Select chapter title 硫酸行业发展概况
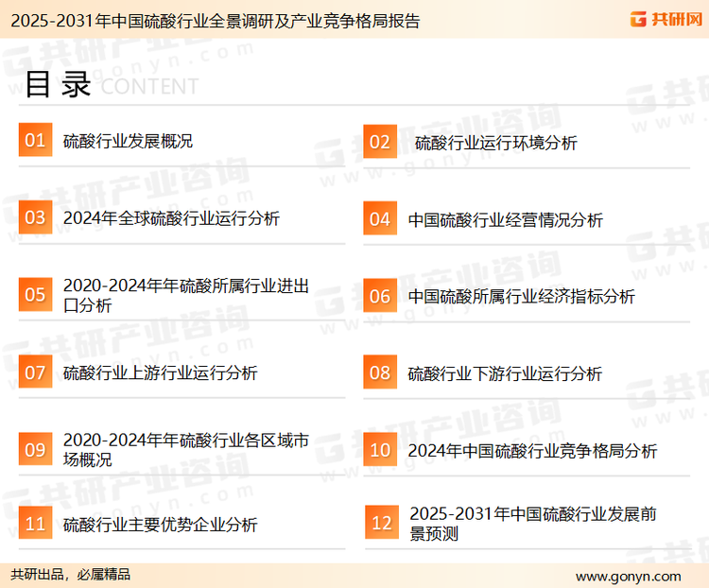Screen dimensions: 709x588 [x=128, y=141]
